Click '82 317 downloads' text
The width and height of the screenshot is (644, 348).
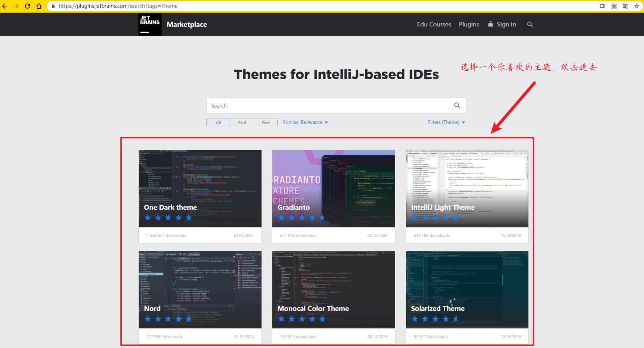click(431, 337)
